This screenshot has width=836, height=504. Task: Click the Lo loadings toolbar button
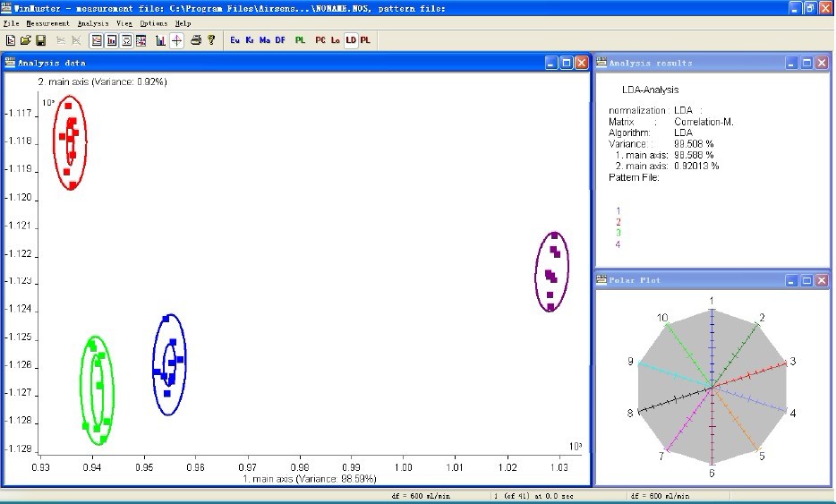click(x=336, y=40)
